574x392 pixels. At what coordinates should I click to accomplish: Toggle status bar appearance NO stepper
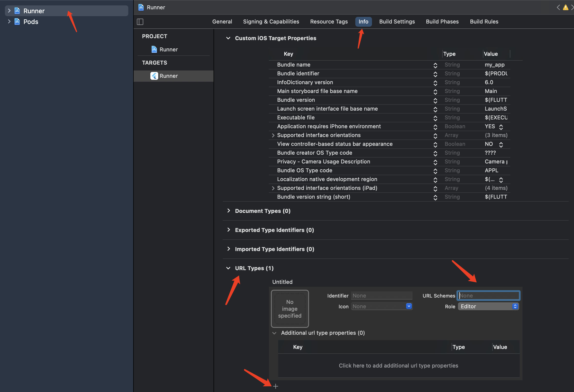(501, 144)
